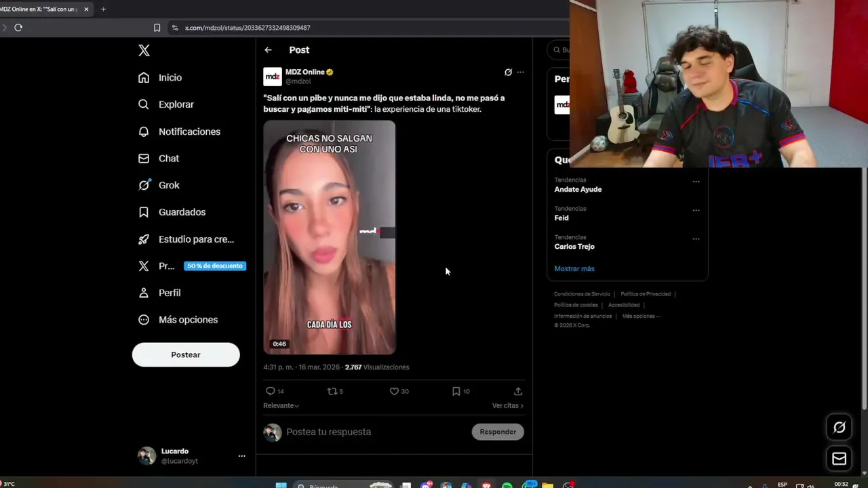Open Información de anuncios footer link
Screen dimensions: 868x488
tap(583, 316)
